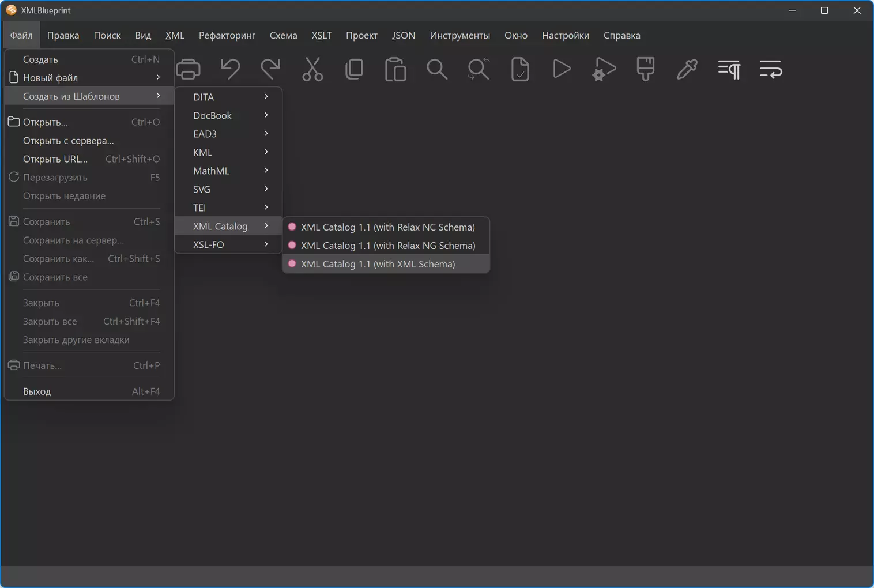The width and height of the screenshot is (874, 588).
Task: Click the brush format icon in toolbar
Action: pyautogui.click(x=645, y=69)
